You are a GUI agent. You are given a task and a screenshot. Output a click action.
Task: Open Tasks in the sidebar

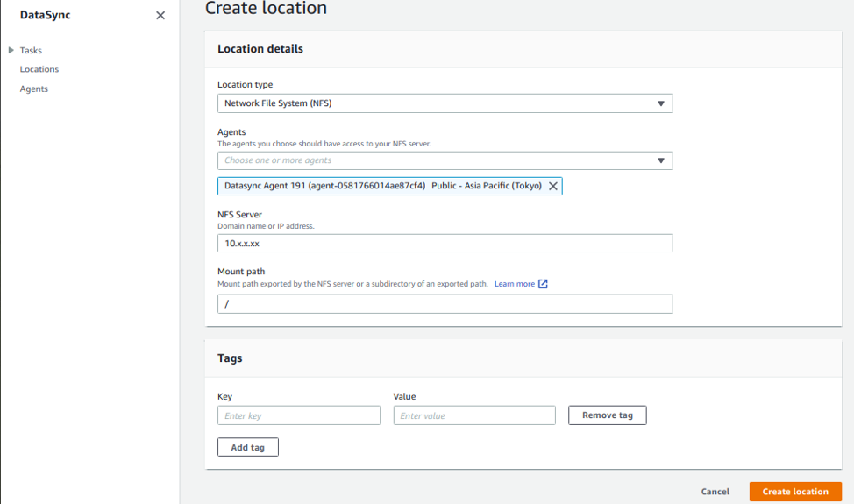[x=31, y=51]
